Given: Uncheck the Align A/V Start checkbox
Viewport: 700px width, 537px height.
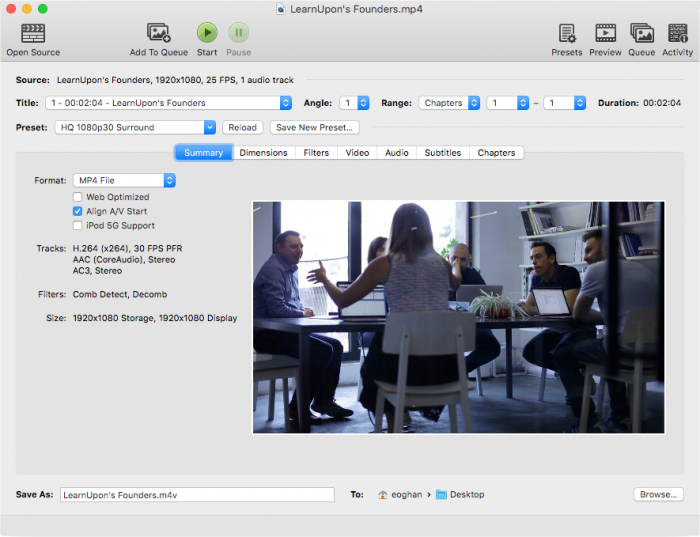Looking at the screenshot, I should [78, 211].
